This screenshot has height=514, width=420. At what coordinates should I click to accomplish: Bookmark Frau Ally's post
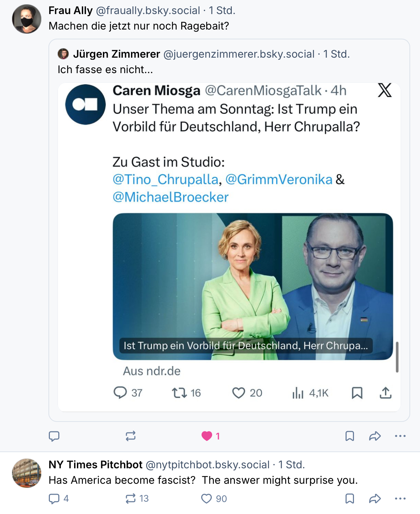pyautogui.click(x=350, y=436)
